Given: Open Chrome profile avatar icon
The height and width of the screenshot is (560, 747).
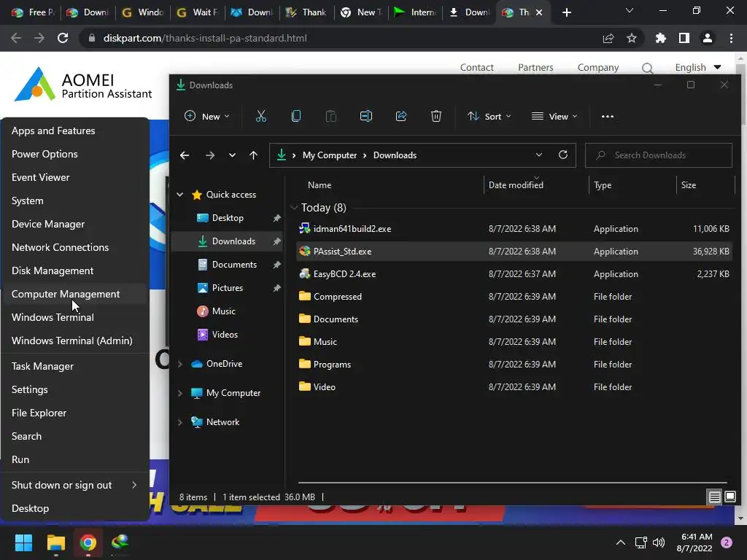Looking at the screenshot, I should (x=708, y=38).
